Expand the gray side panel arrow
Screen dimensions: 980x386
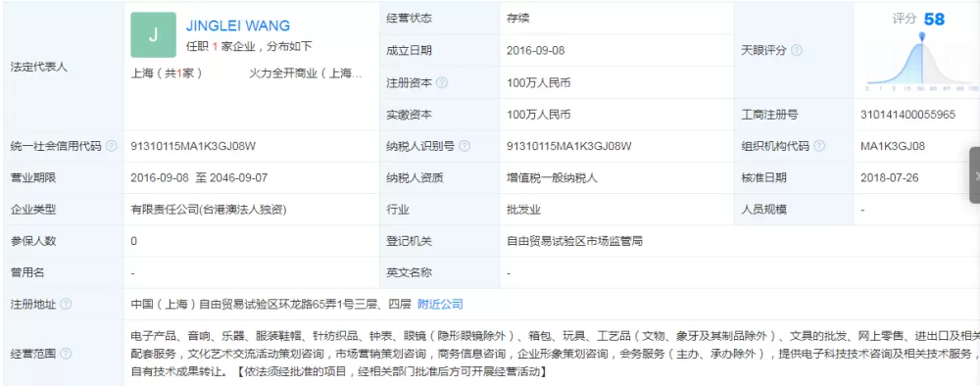tap(974, 175)
